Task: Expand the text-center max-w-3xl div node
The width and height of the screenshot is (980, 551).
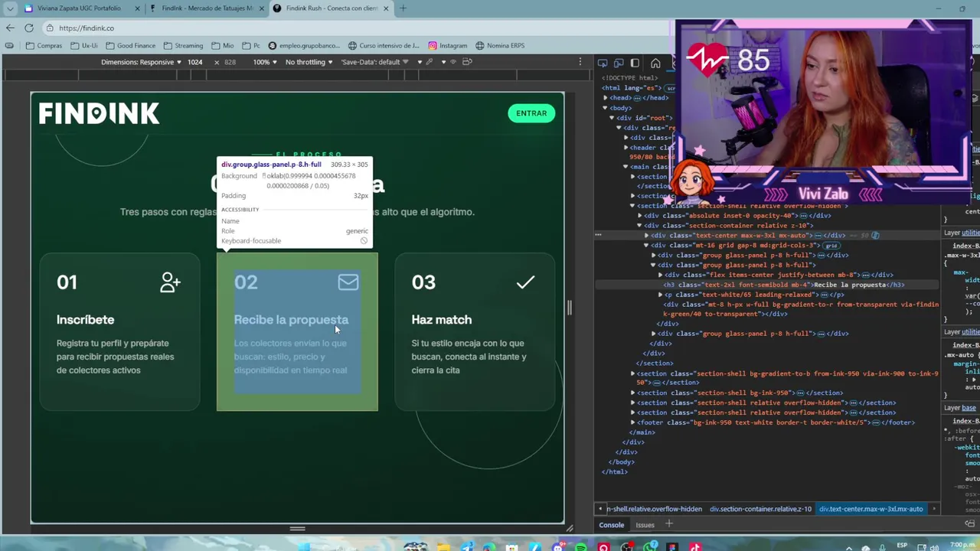Action: (647, 236)
